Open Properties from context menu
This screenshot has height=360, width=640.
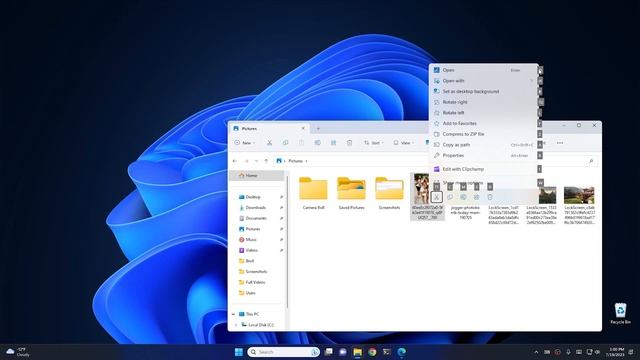[484, 156]
